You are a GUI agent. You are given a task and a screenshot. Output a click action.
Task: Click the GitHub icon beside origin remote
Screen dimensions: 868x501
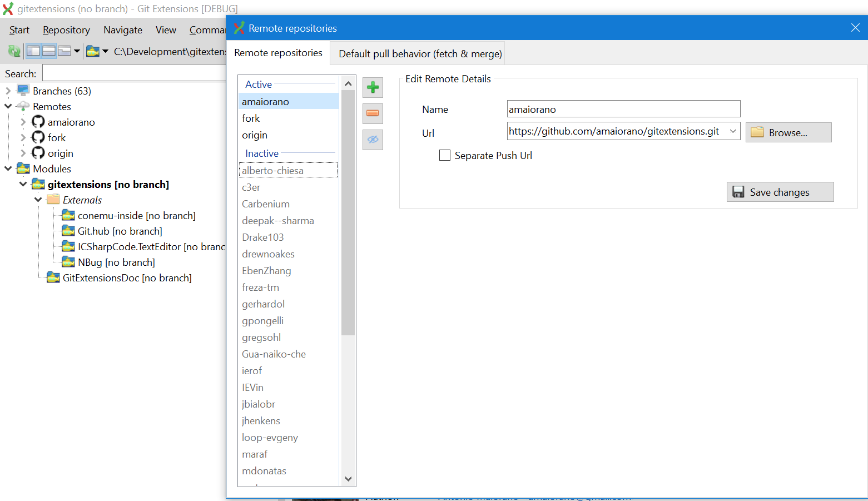[x=38, y=153]
